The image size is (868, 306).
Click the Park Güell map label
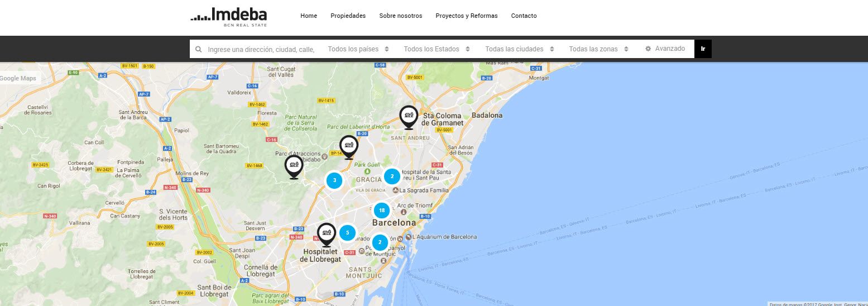[367, 165]
